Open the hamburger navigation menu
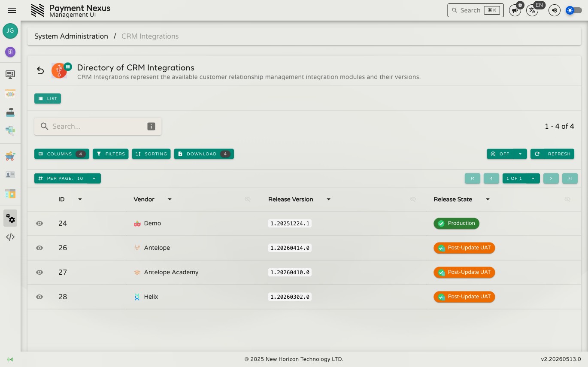 (x=12, y=10)
